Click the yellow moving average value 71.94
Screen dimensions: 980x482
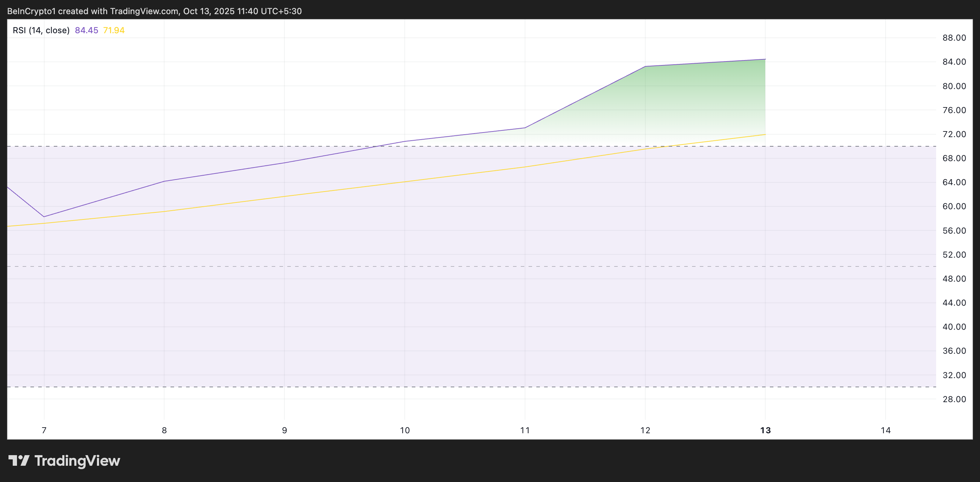[114, 30]
